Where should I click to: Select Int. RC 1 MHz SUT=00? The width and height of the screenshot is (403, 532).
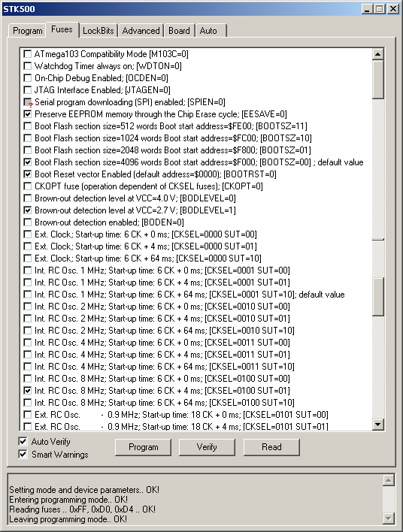coord(27,271)
